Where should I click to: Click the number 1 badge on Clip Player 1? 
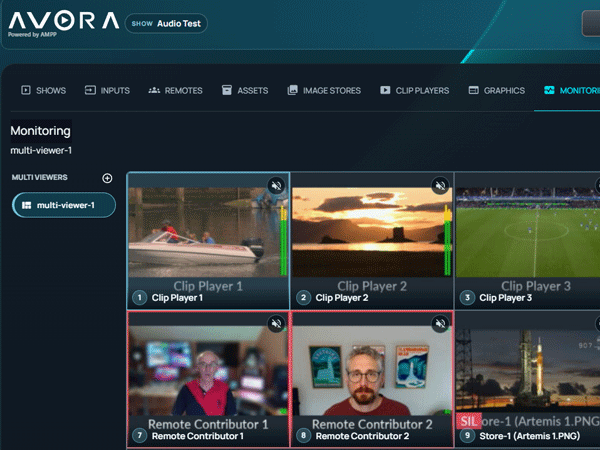(139, 298)
